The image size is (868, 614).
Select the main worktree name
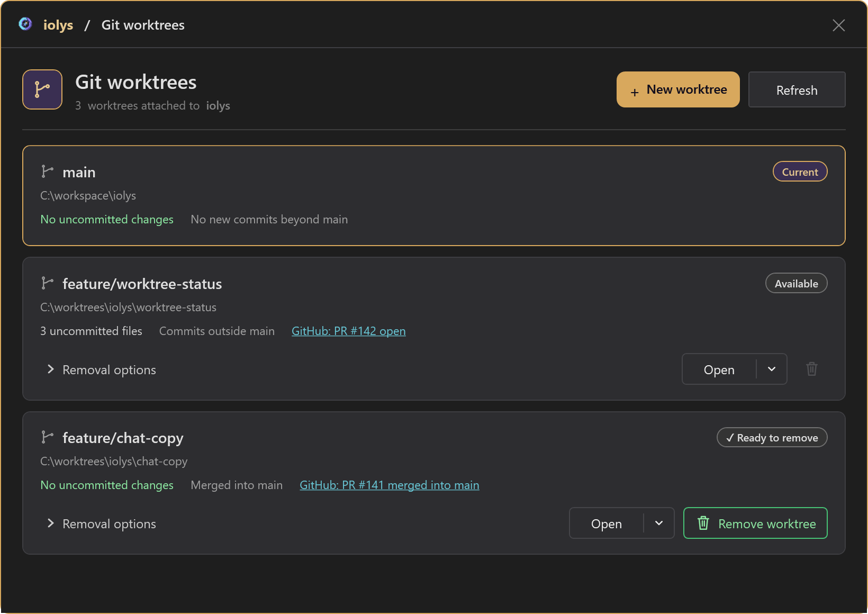79,172
